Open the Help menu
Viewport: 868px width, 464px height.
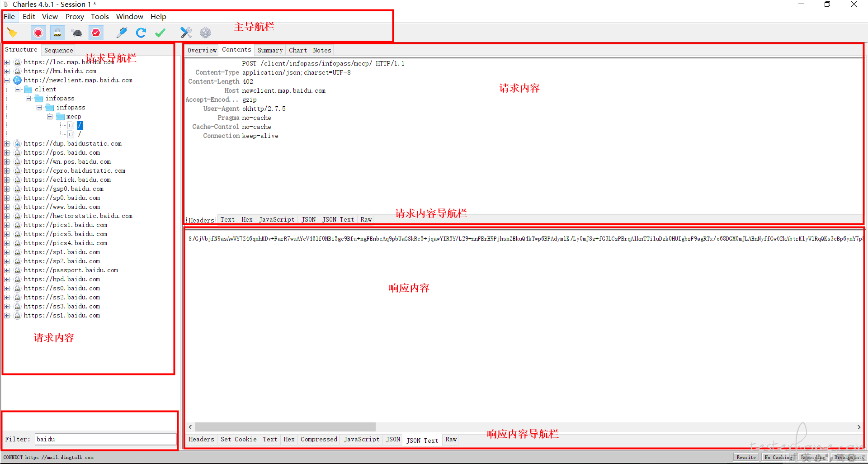[x=158, y=16]
